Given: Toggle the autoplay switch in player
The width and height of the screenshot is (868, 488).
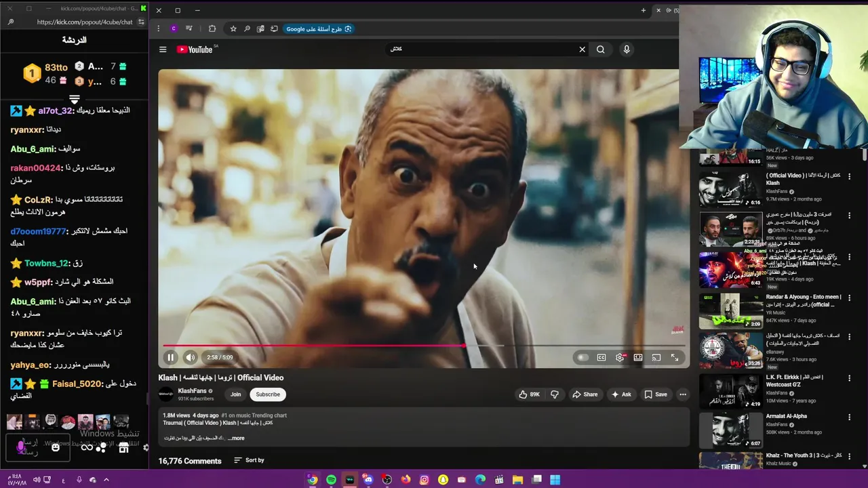Looking at the screenshot, I should point(583,357).
